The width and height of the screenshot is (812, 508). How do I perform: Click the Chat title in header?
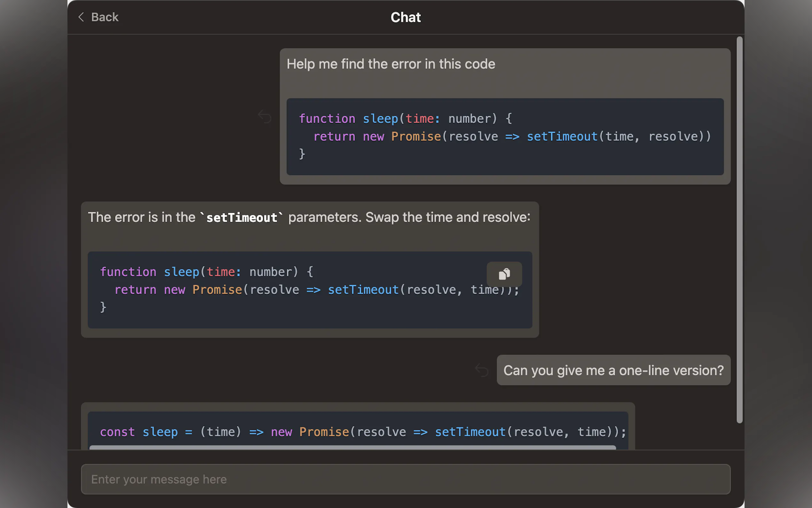point(405,17)
